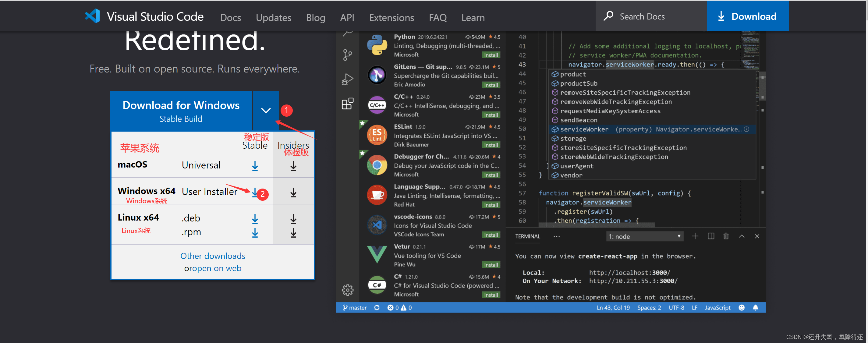This screenshot has height=343, width=868.
Task: Click the Python extension icon
Action: 377,45
